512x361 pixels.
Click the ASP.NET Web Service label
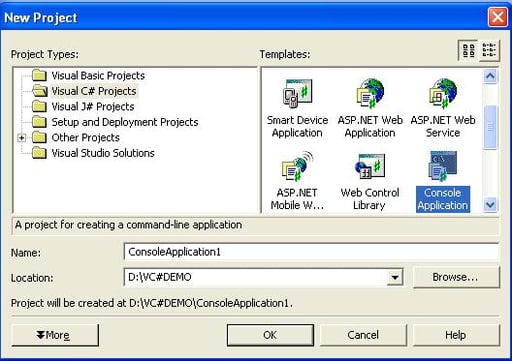coord(443,126)
